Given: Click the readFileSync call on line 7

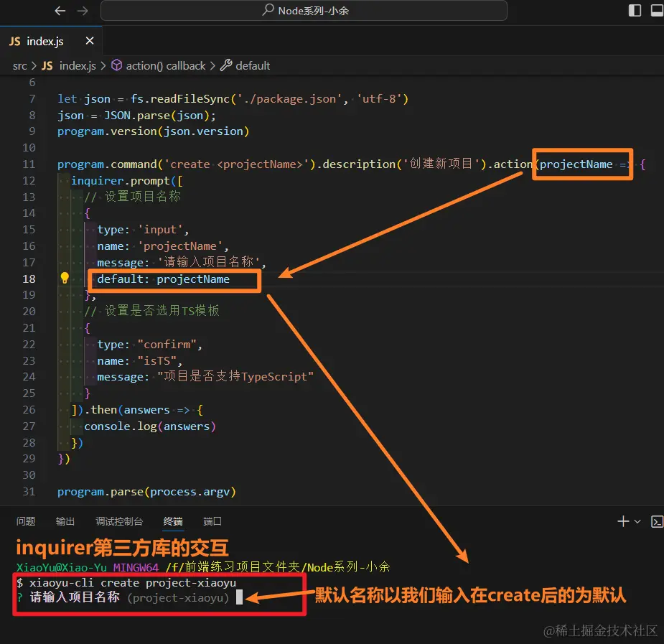Looking at the screenshot, I should pyautogui.click(x=268, y=99).
